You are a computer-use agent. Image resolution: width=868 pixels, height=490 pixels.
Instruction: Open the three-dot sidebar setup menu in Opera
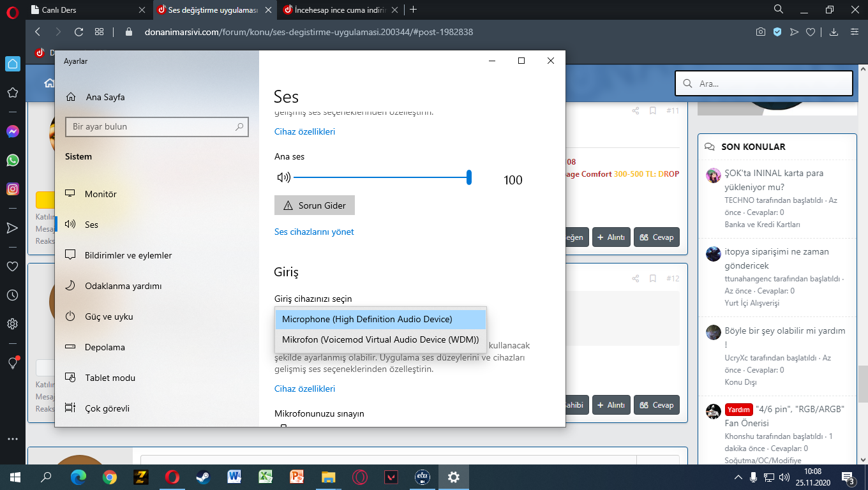pos(12,439)
